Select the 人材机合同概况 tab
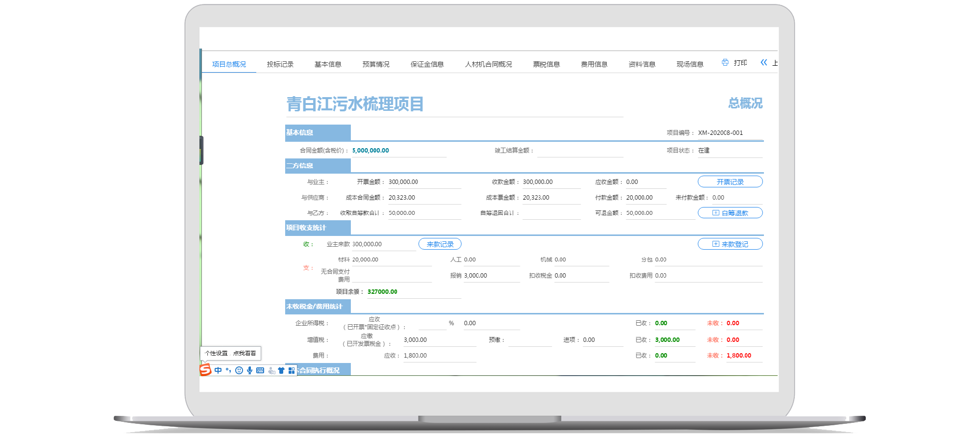980x440 pixels. [x=488, y=64]
